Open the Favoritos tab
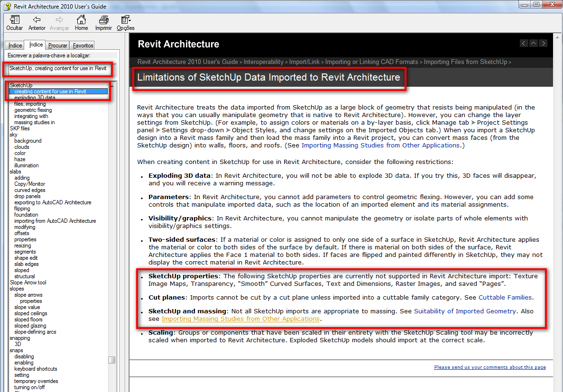 point(83,45)
